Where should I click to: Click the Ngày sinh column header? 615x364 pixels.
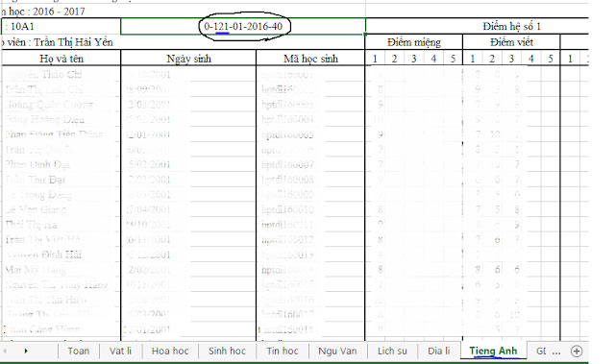(188, 59)
